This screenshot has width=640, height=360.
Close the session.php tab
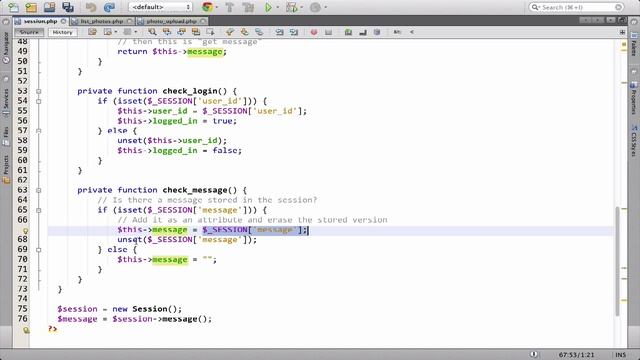click(64, 21)
